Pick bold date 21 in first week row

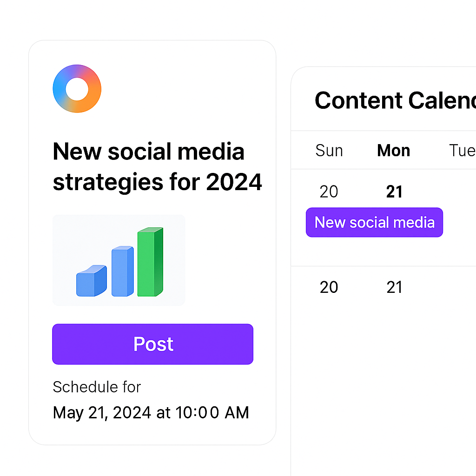[394, 192]
